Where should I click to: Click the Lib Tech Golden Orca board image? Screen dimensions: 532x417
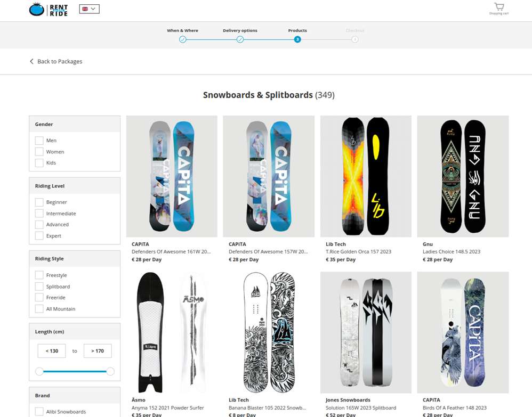(x=366, y=176)
